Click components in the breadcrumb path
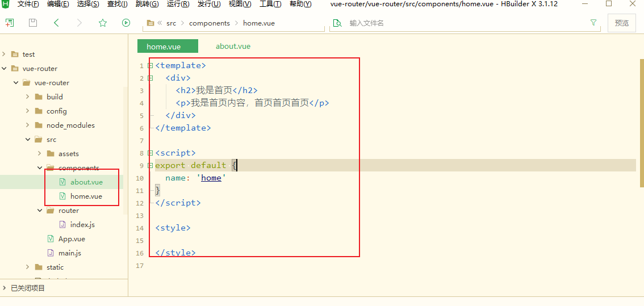 click(210, 23)
